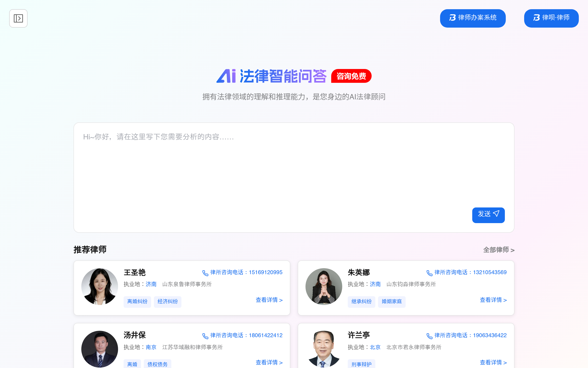
Task: Open 律呗·律师 button
Action: tap(551, 18)
